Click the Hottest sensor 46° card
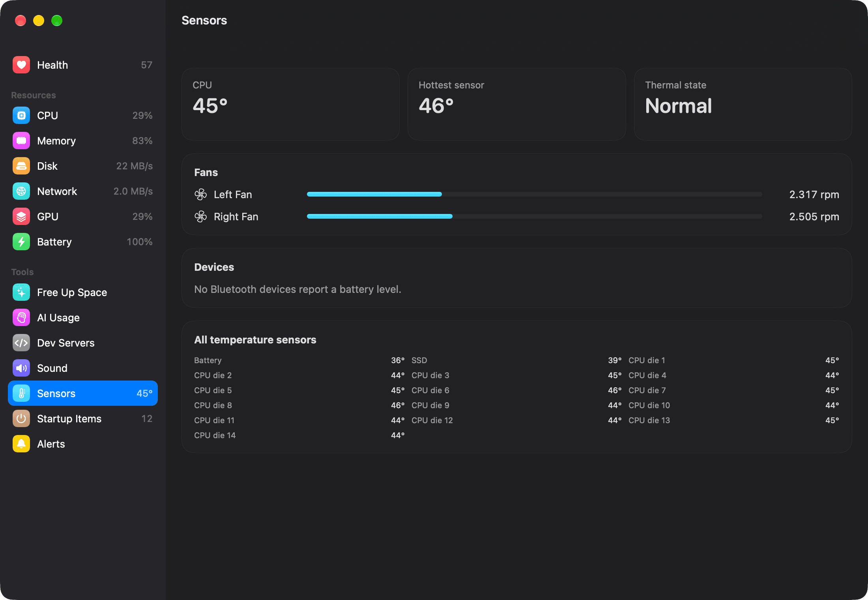The height and width of the screenshot is (600, 868). pos(517,104)
